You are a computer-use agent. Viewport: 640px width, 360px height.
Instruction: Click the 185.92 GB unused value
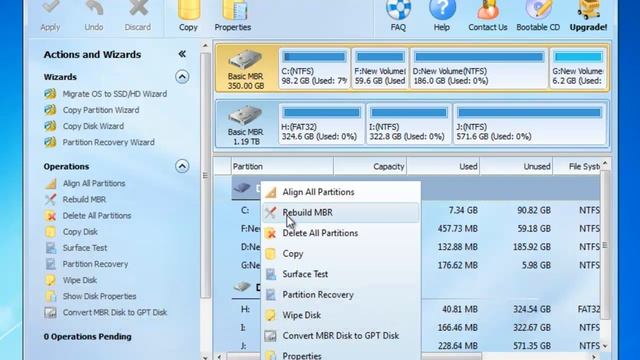tap(531, 247)
